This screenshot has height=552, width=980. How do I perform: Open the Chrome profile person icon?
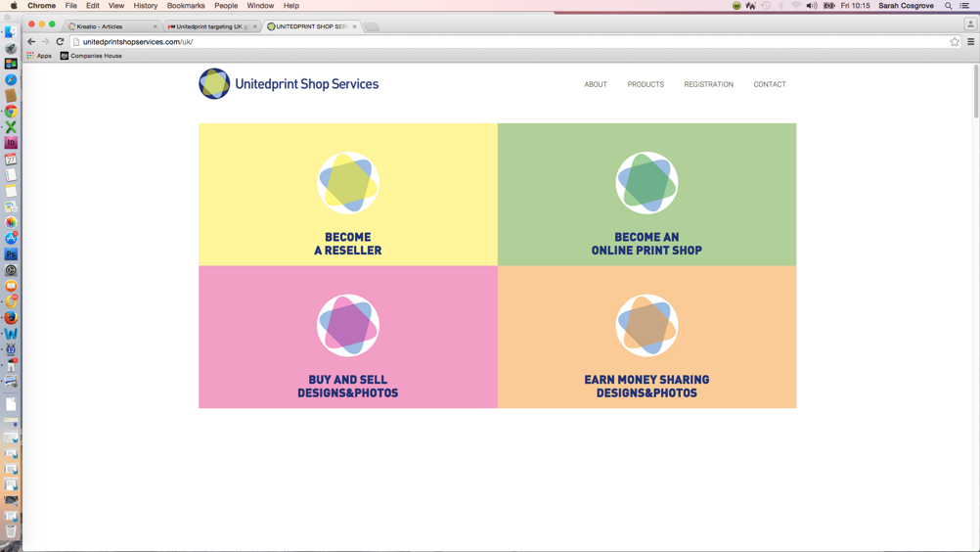pyautogui.click(x=970, y=24)
